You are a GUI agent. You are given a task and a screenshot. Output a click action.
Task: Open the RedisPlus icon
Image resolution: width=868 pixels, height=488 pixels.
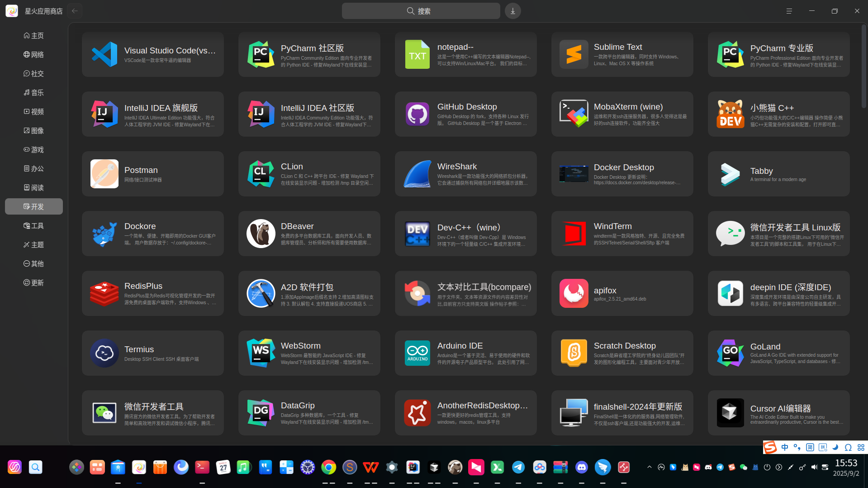104,293
